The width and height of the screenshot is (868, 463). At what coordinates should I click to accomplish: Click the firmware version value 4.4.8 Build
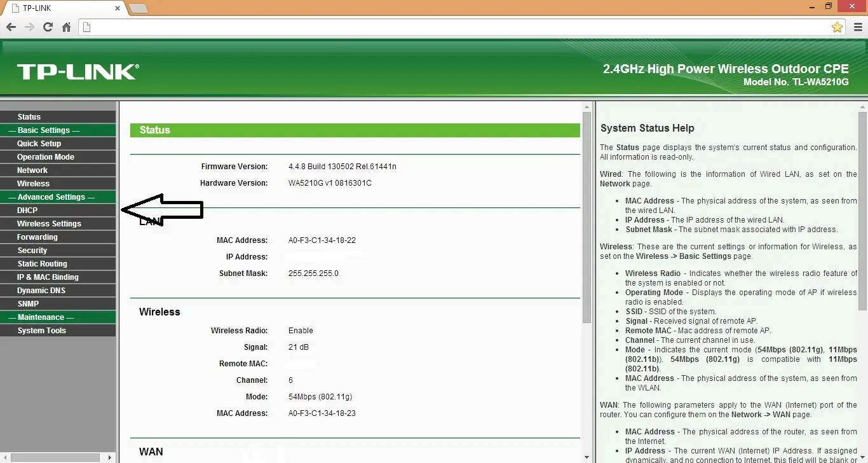tap(342, 167)
